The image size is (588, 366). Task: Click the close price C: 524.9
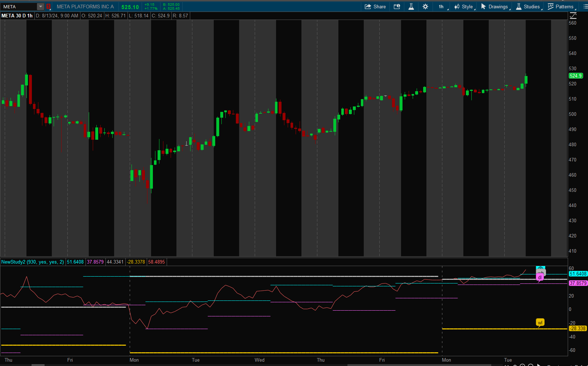(x=160, y=16)
